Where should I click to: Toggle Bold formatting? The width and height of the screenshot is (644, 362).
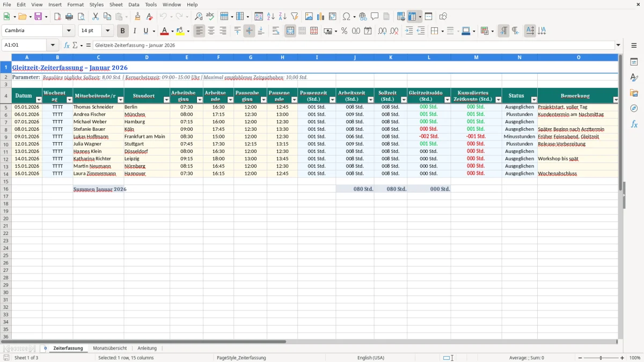122,31
